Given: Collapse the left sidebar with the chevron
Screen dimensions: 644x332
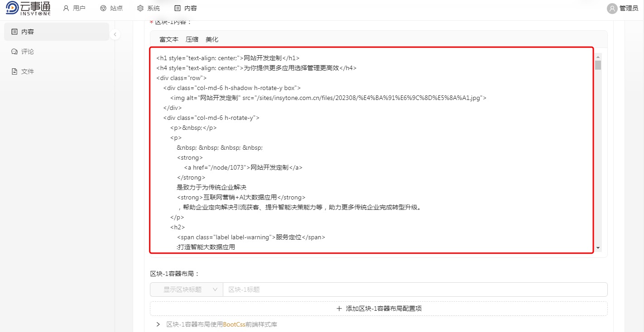Looking at the screenshot, I should tap(115, 34).
